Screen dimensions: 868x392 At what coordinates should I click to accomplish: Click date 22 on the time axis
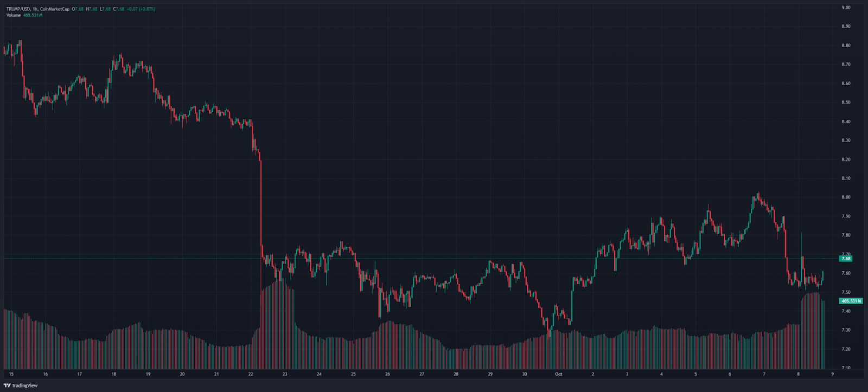coord(251,374)
